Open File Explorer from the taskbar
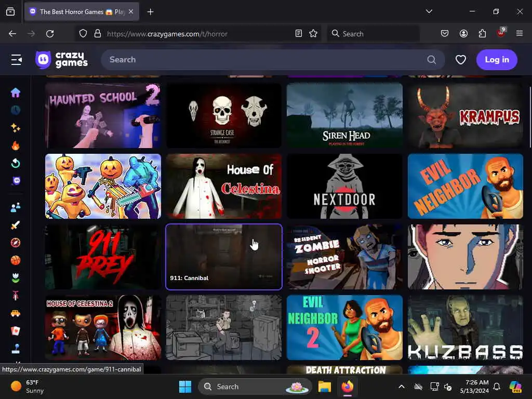Screen dimensions: 532x399 325,387
